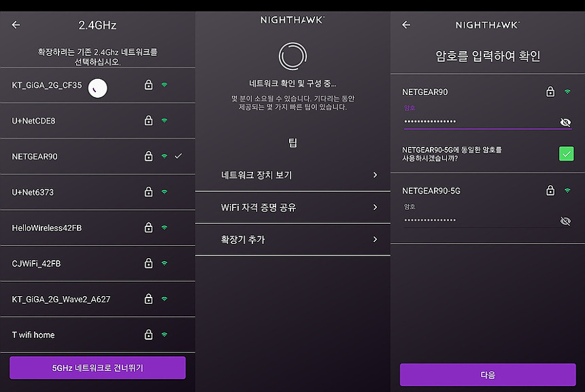585x392 pixels.
Task: Tap the 다음 button
Action: [x=488, y=374]
